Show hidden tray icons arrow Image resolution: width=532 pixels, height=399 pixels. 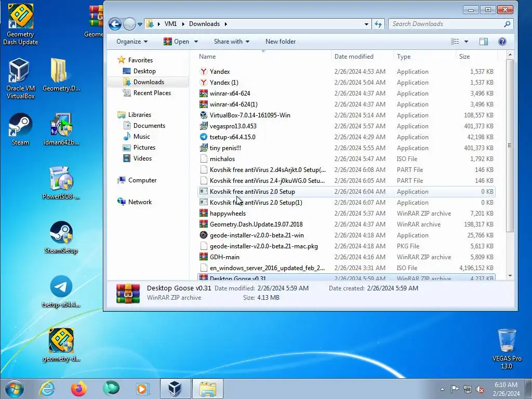coord(442,389)
